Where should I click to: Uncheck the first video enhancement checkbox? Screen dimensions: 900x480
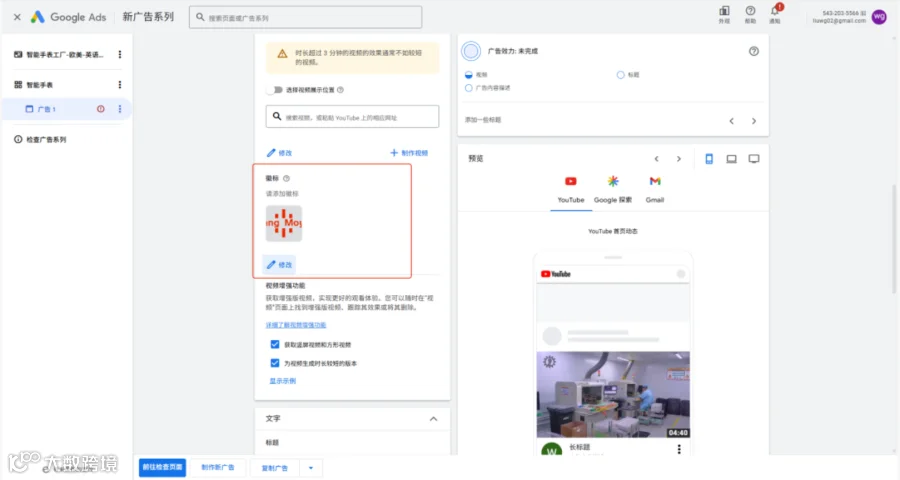coord(275,344)
